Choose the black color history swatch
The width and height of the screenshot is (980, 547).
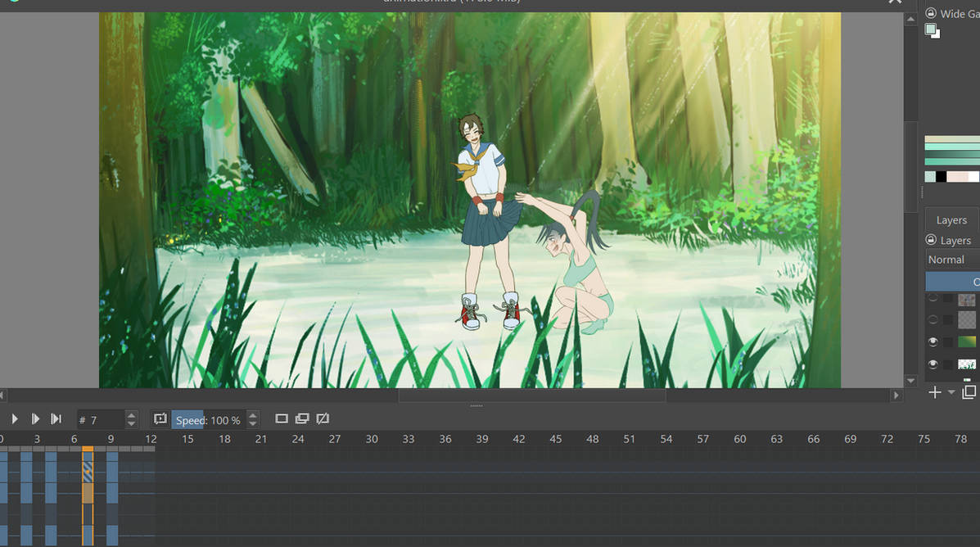click(941, 177)
